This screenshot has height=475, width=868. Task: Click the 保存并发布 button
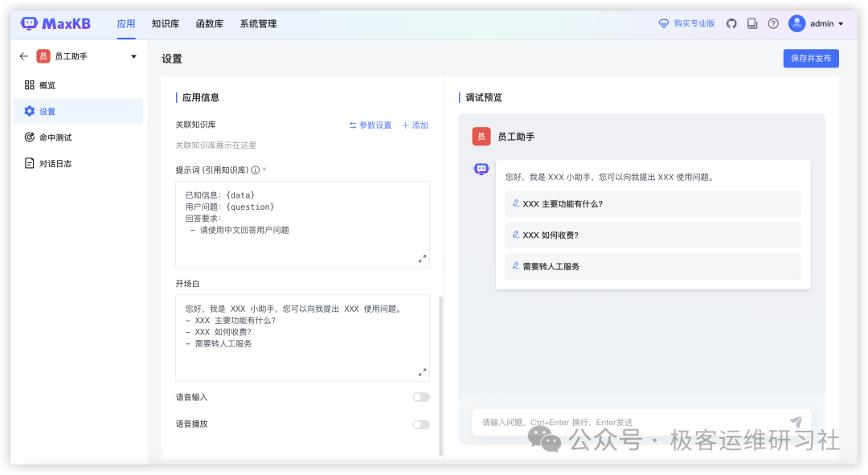point(811,58)
